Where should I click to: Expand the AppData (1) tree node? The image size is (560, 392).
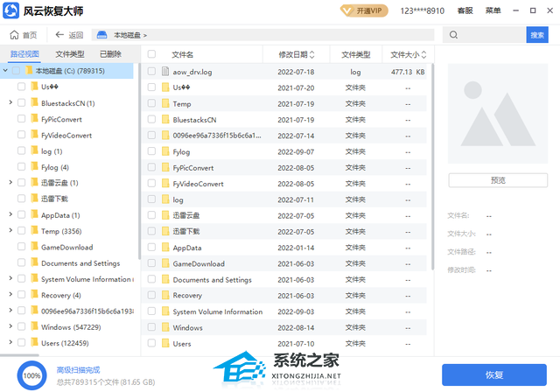point(10,214)
